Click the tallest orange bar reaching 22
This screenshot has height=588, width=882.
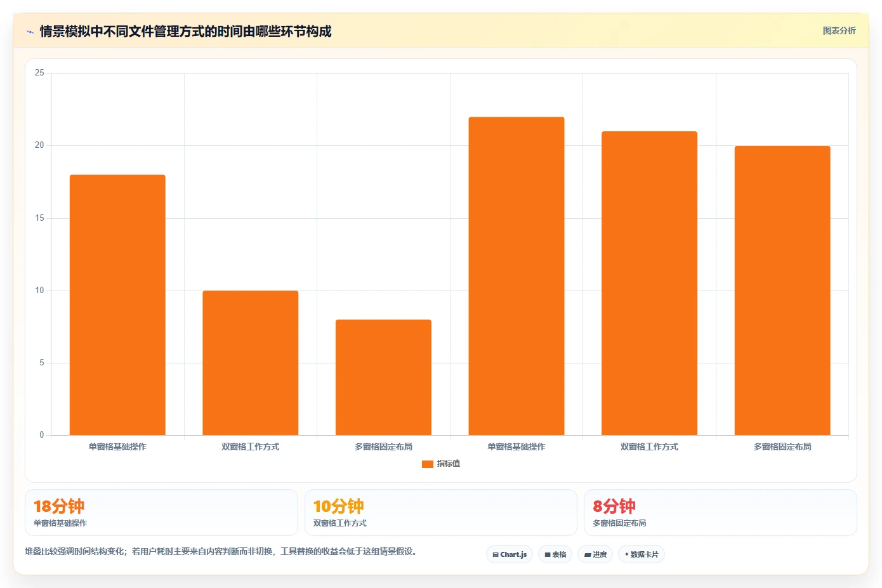[517, 276]
